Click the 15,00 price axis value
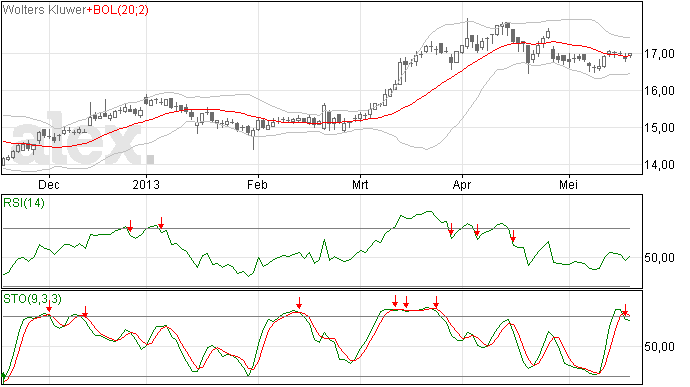Viewport: 690px width, 387px height. coord(660,128)
